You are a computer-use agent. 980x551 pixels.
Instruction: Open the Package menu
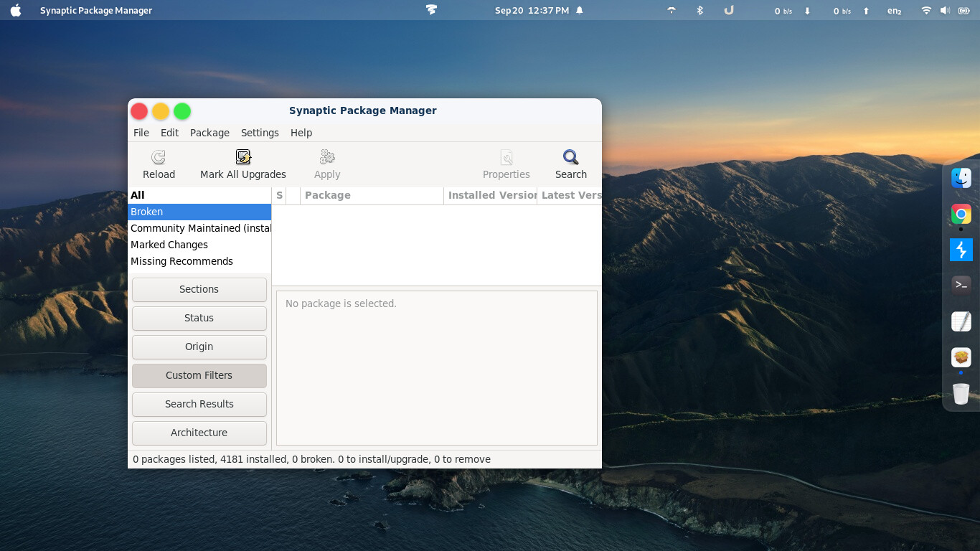209,133
